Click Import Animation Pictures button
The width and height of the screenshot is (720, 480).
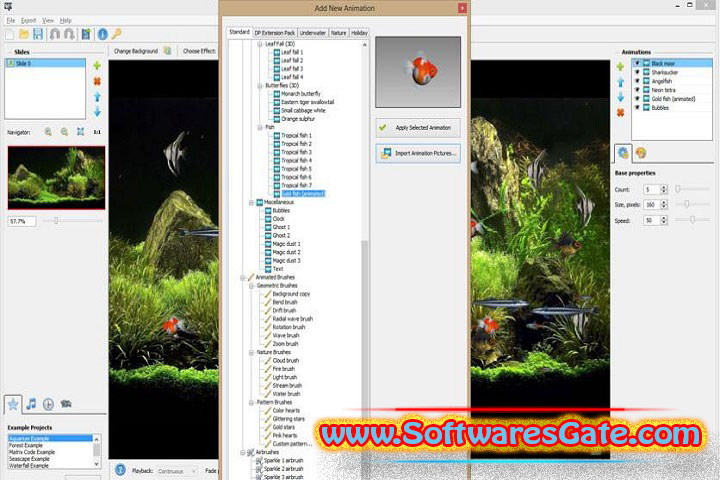418,153
